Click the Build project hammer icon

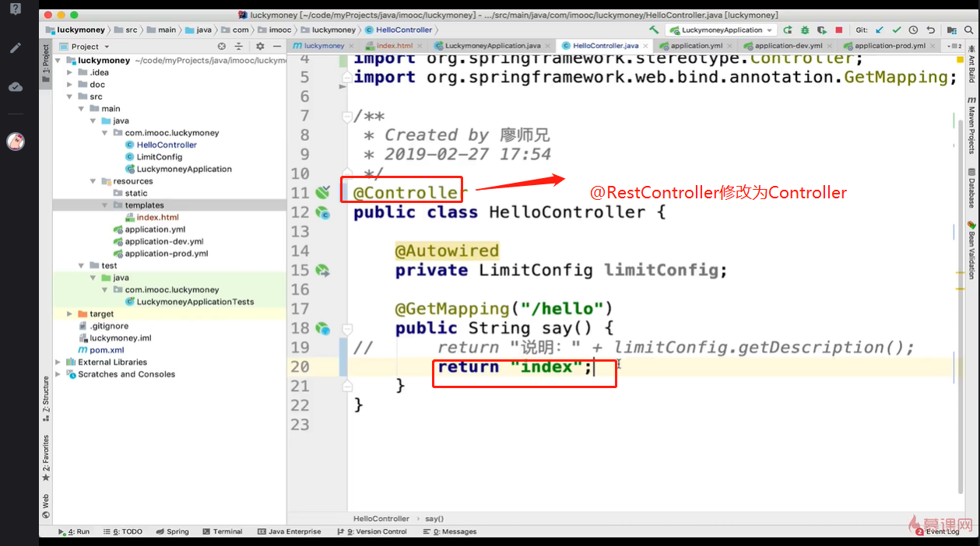coord(654,30)
